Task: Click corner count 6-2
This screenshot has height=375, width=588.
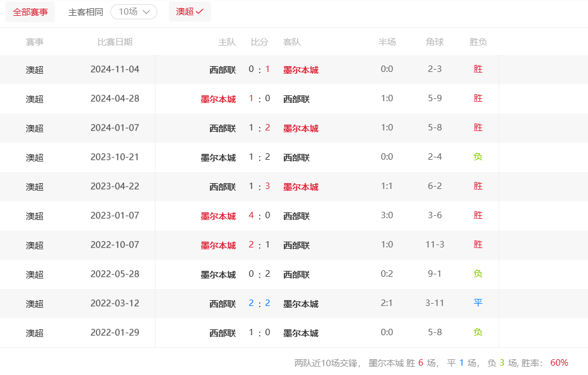Action: coord(435,186)
